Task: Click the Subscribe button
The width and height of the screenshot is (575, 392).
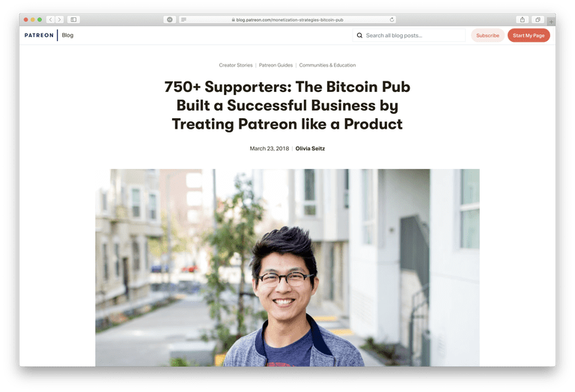Action: pos(487,36)
